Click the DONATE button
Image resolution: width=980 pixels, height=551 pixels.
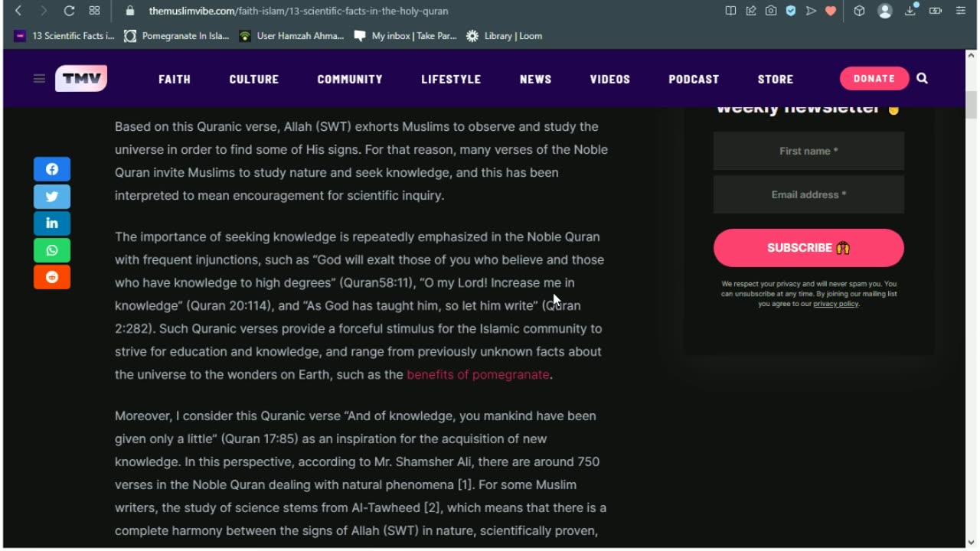[x=874, y=78]
